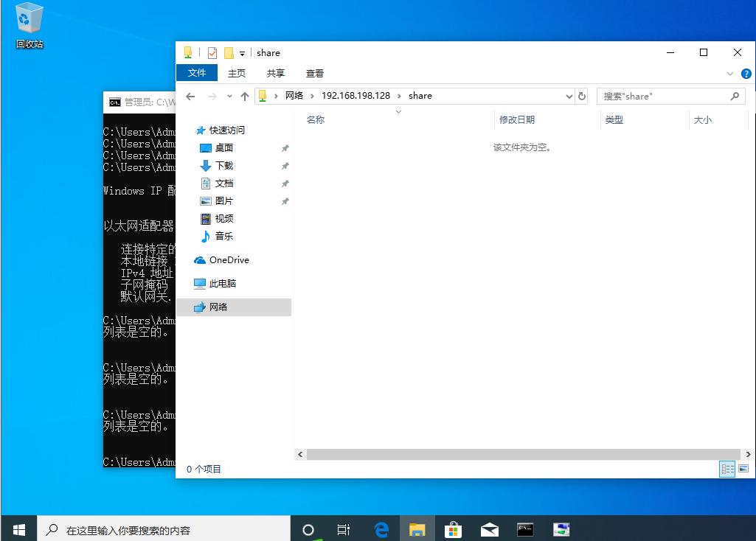Image resolution: width=756 pixels, height=541 pixels.
Task: Navigate back using the back arrow
Action: click(x=190, y=96)
